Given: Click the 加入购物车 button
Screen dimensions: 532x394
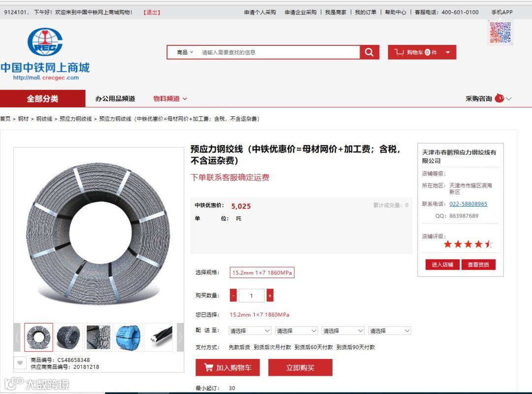Looking at the screenshot, I should coord(228,367).
